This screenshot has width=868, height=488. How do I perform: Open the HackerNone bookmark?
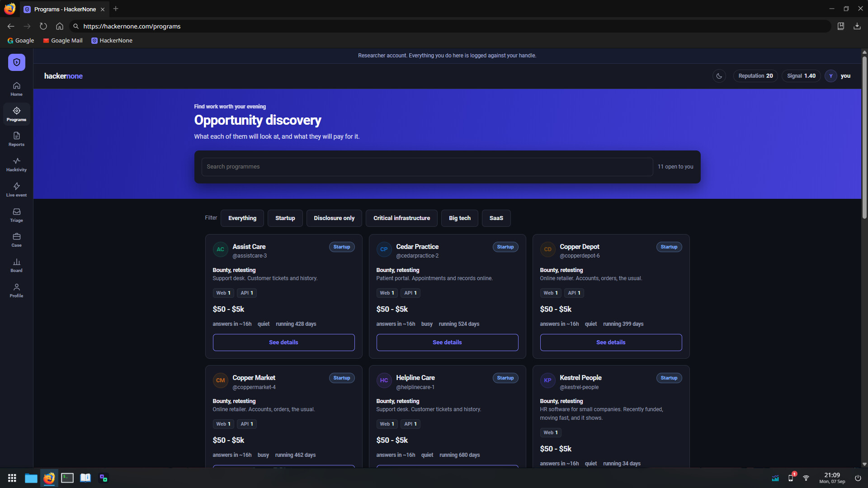pyautogui.click(x=112, y=41)
